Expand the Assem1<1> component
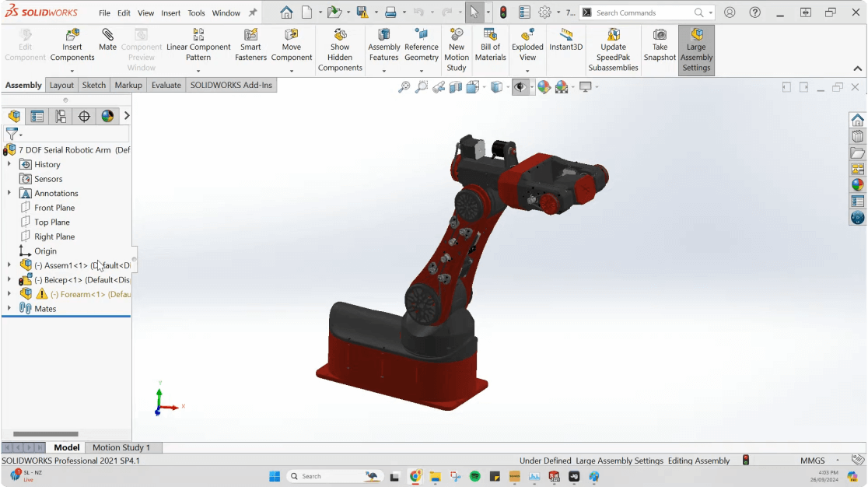This screenshot has width=868, height=487. click(x=9, y=265)
